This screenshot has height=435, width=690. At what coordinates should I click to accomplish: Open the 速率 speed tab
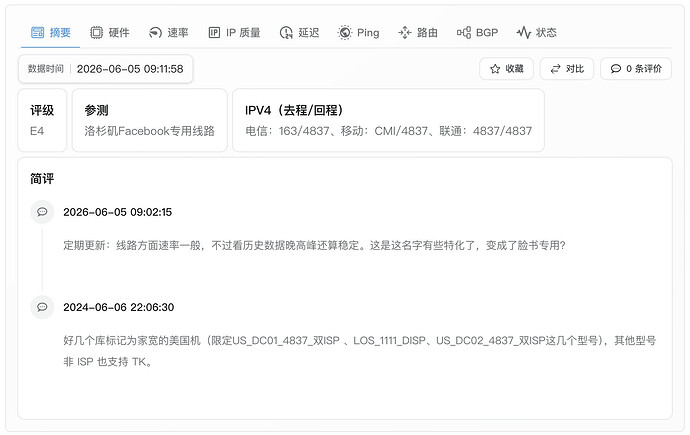pyautogui.click(x=169, y=33)
